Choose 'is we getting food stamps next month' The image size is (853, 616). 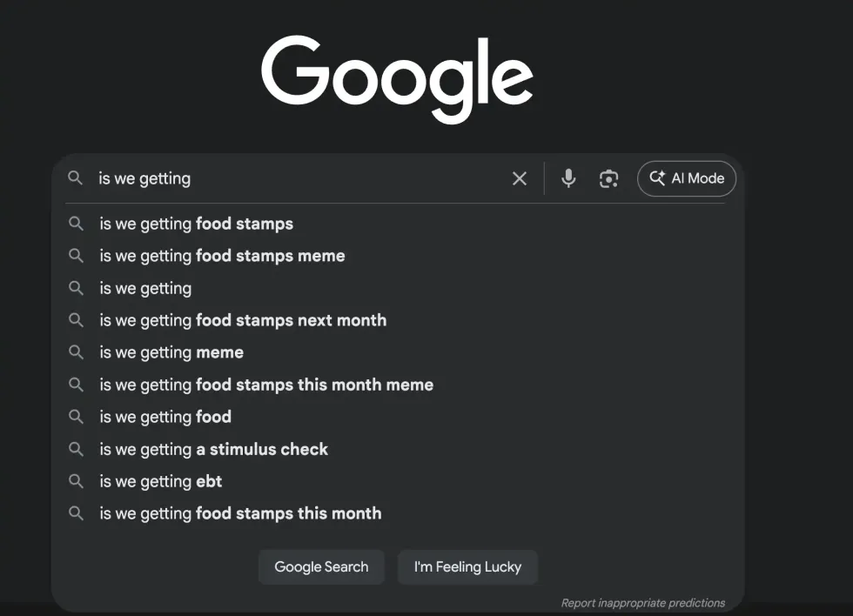click(x=243, y=320)
